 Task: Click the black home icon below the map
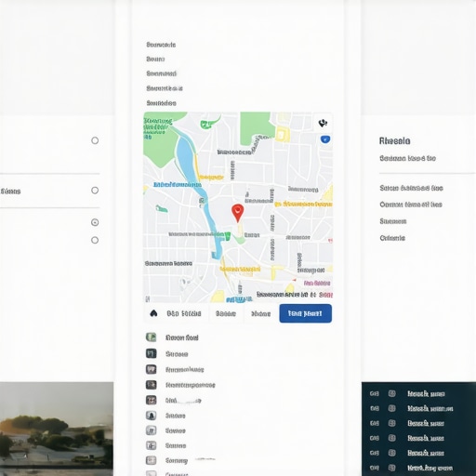pos(153,313)
